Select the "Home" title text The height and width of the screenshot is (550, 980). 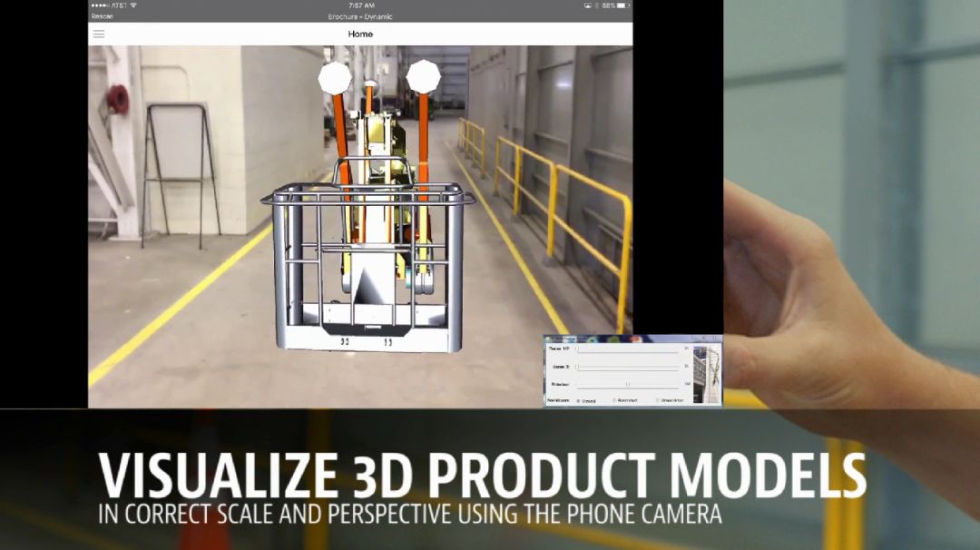360,34
